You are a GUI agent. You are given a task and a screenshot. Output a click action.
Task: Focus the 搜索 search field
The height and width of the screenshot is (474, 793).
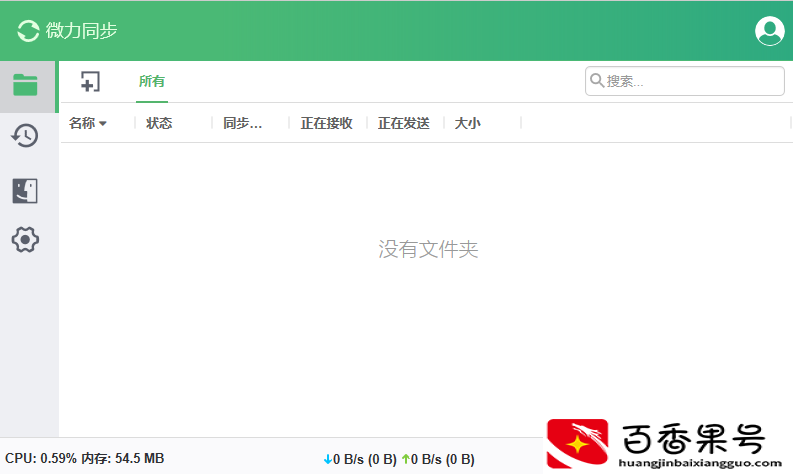tap(685, 81)
